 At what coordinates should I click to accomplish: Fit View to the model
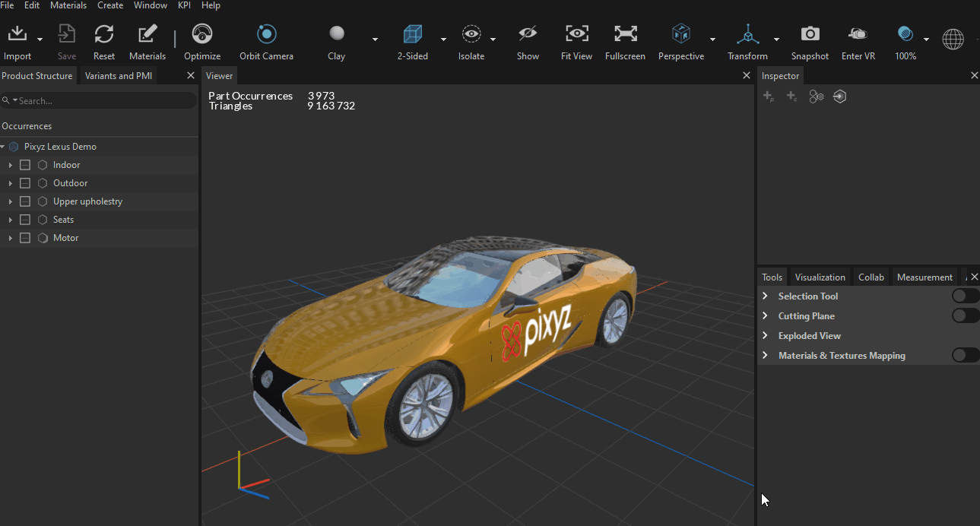click(577, 34)
